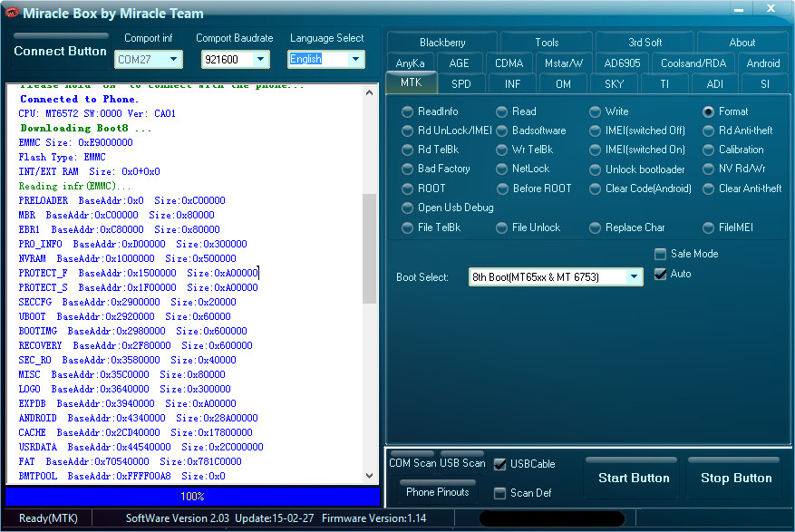
Task: Select the MTK tab
Action: coord(412,82)
